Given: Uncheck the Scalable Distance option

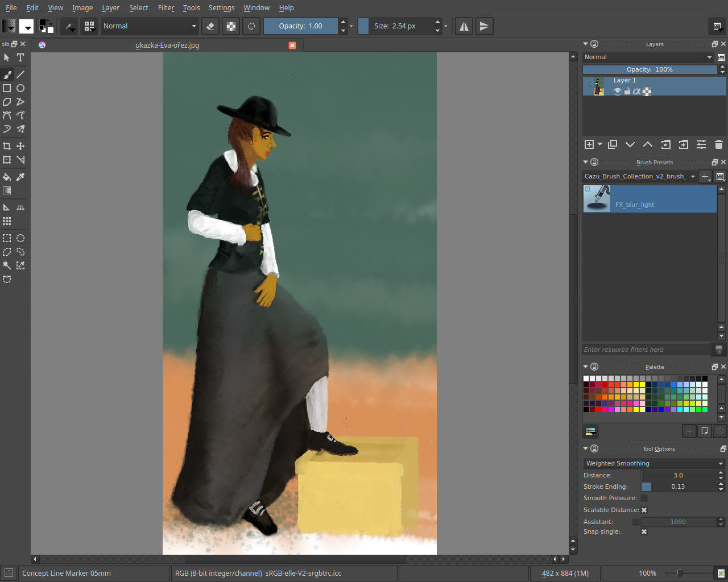Looking at the screenshot, I should coord(644,510).
